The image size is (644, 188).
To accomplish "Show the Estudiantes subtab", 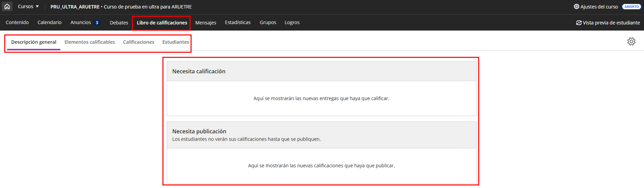I will (x=175, y=42).
